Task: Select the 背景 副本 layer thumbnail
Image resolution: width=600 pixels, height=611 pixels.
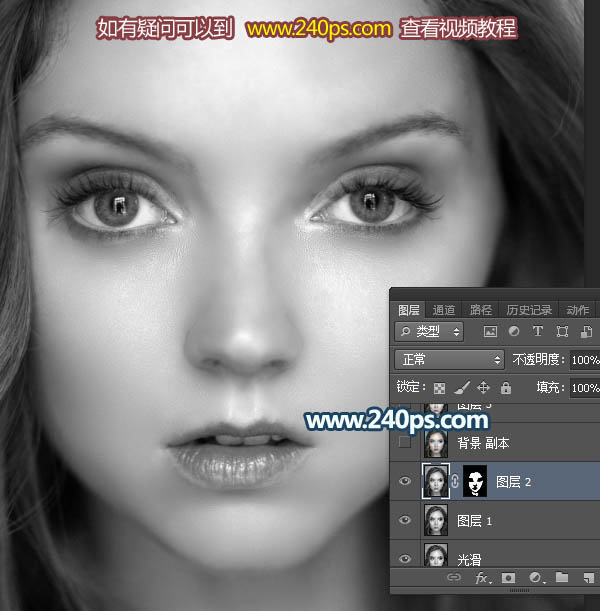Action: (x=436, y=443)
